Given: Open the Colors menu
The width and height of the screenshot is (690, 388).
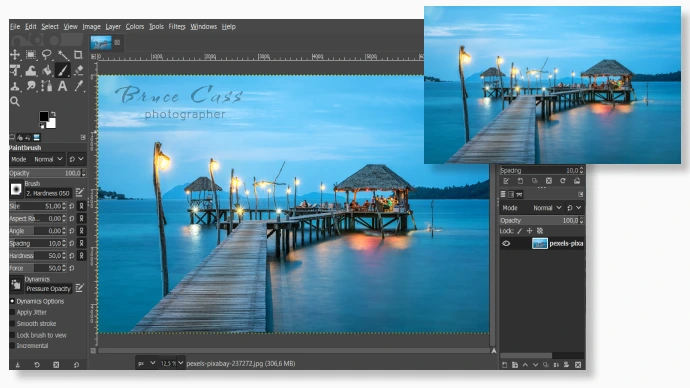Looking at the screenshot, I should coord(135,26).
